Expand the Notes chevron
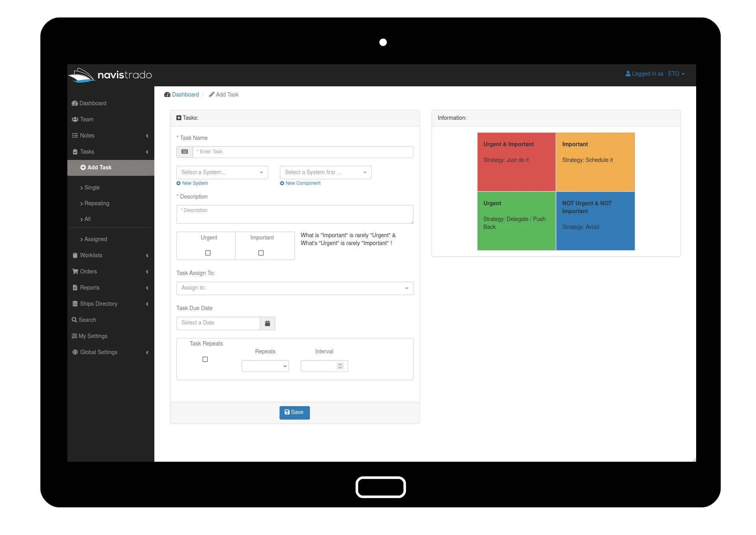This screenshot has width=756, height=535. click(147, 136)
